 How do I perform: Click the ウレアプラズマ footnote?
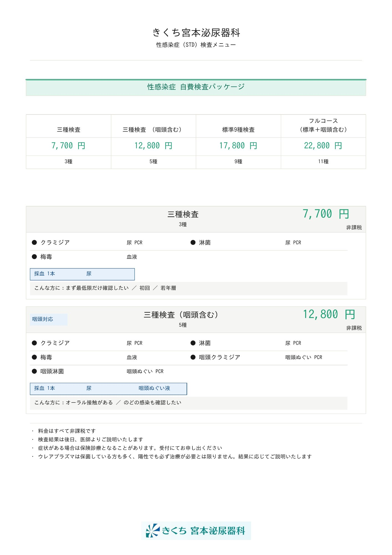(x=175, y=456)
